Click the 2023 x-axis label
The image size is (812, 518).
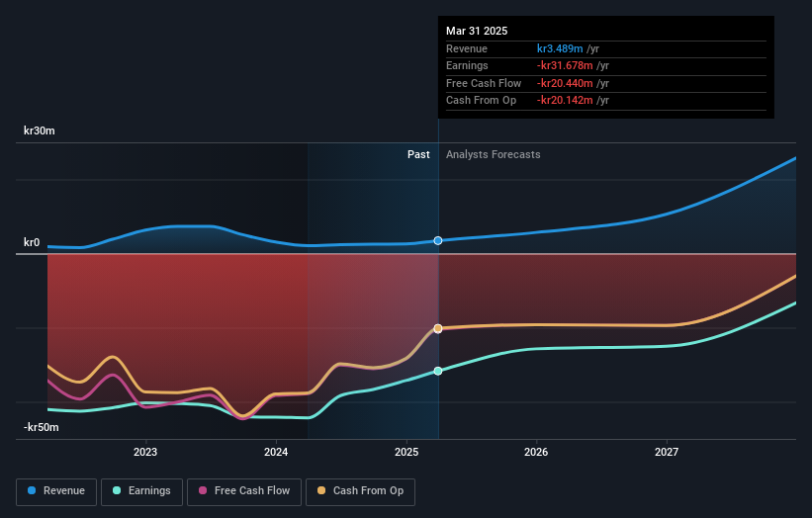(x=145, y=452)
